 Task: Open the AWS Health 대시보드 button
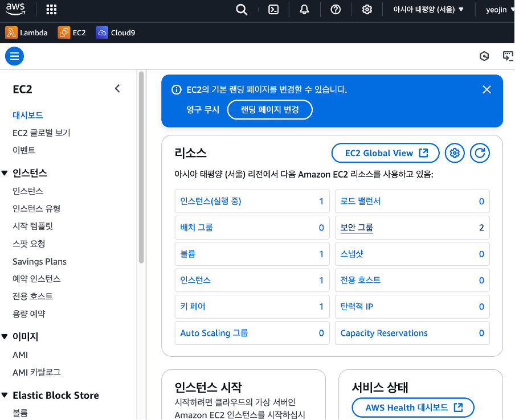[413, 407]
